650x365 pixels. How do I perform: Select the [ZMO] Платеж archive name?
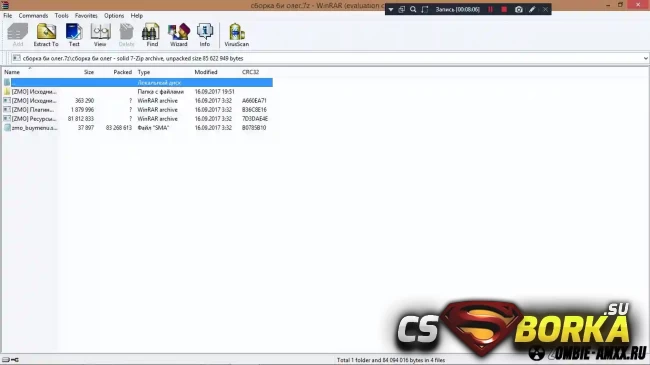pyautogui.click(x=33, y=110)
